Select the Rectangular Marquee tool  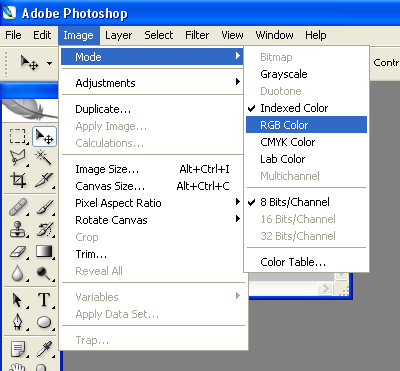(x=17, y=137)
